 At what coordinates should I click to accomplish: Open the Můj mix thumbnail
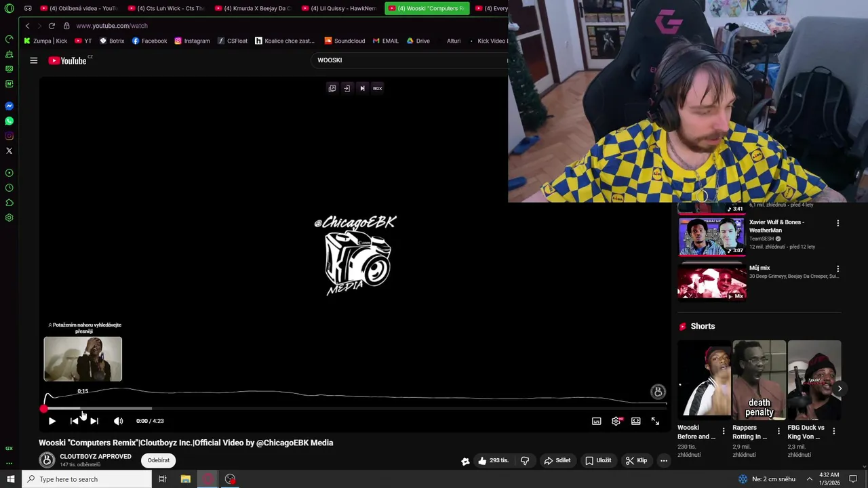712,282
